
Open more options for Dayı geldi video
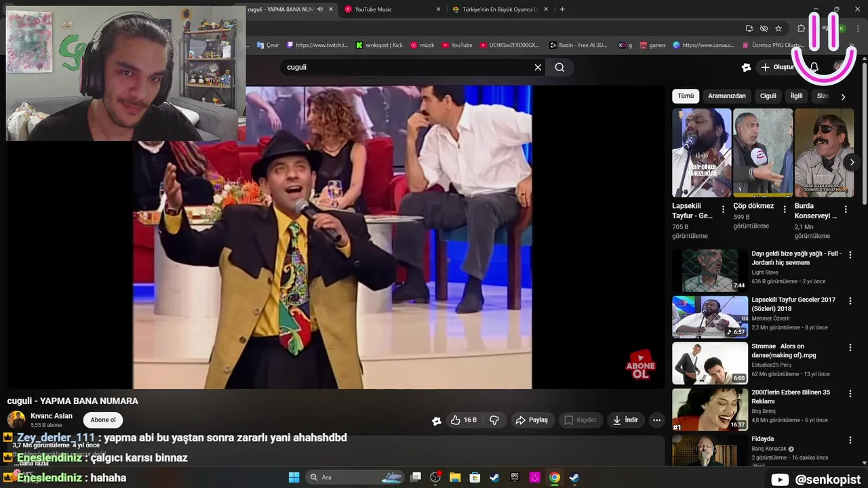[x=850, y=255]
